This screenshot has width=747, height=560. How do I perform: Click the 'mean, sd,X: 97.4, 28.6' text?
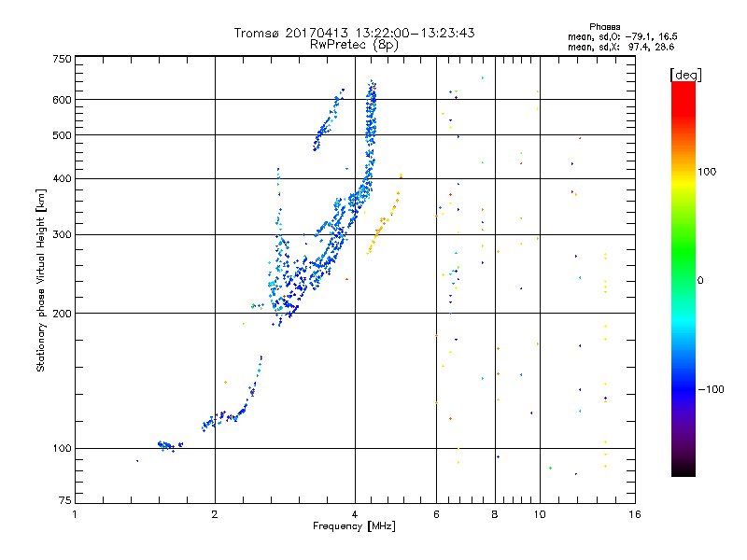(621, 47)
